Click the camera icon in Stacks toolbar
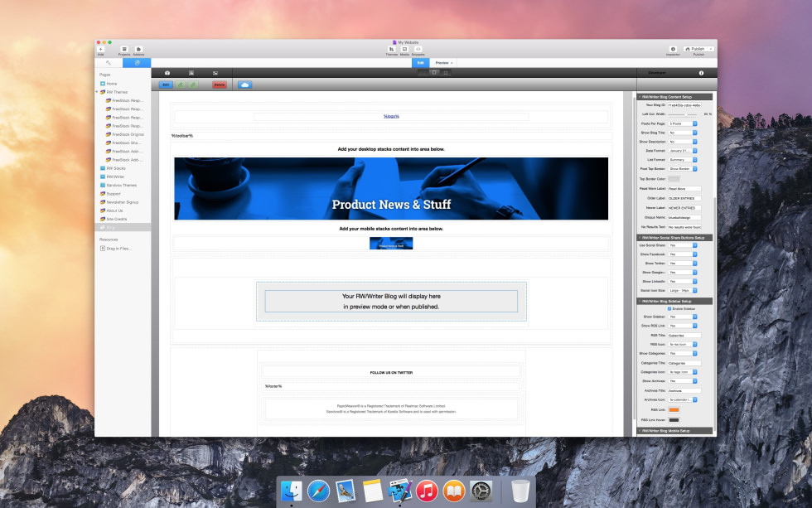The width and height of the screenshot is (812, 508). [x=167, y=73]
